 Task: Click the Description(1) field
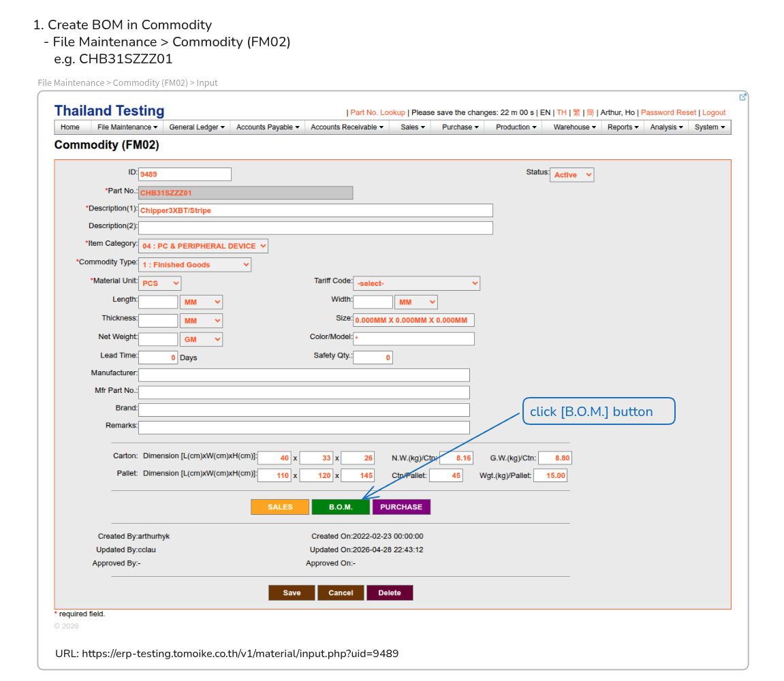pyautogui.click(x=315, y=210)
